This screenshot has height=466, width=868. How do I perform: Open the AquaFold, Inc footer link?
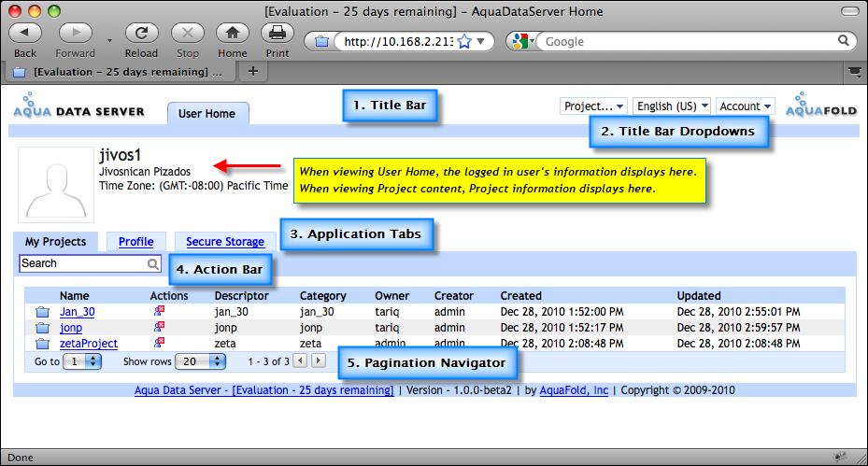tap(574, 390)
